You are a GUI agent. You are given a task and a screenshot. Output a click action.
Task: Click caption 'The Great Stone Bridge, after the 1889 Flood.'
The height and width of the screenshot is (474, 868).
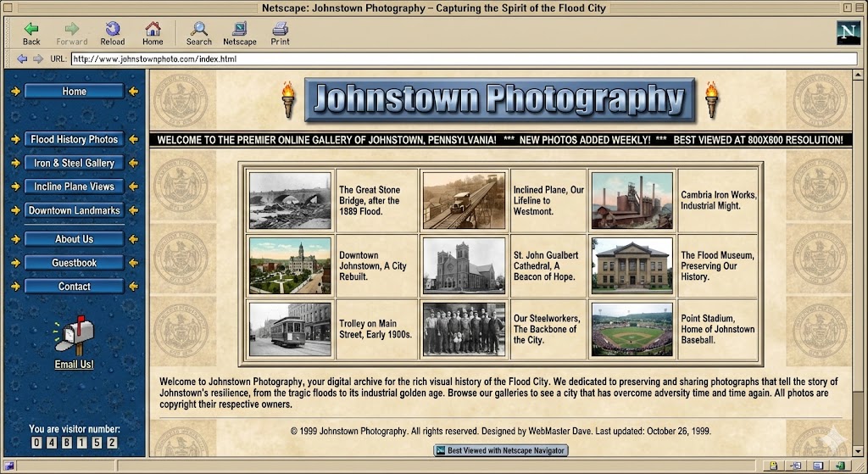[370, 200]
